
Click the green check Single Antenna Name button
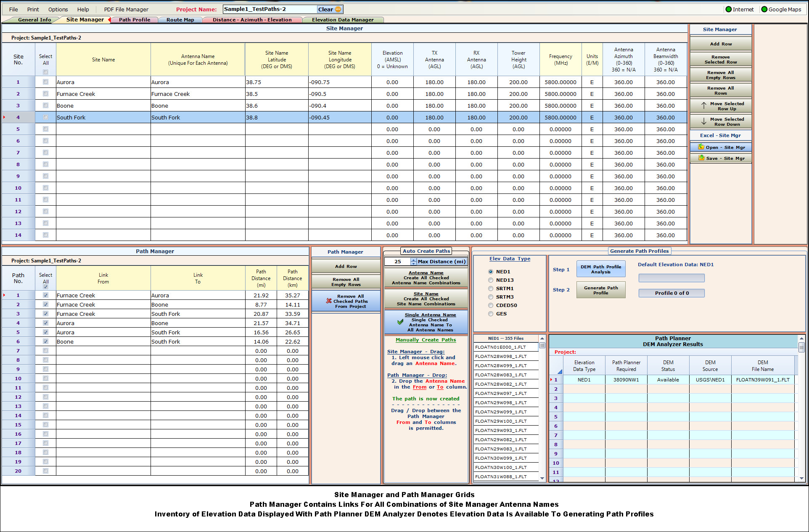[x=400, y=322]
